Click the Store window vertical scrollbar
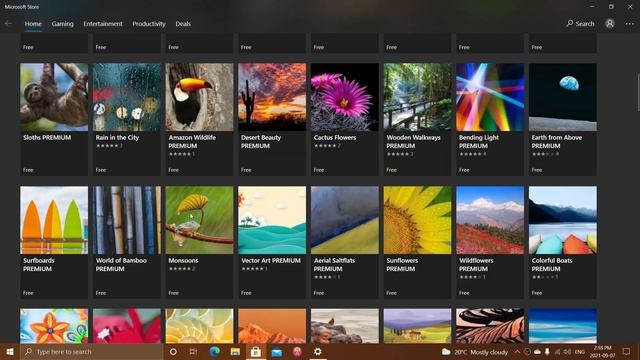 (638, 92)
